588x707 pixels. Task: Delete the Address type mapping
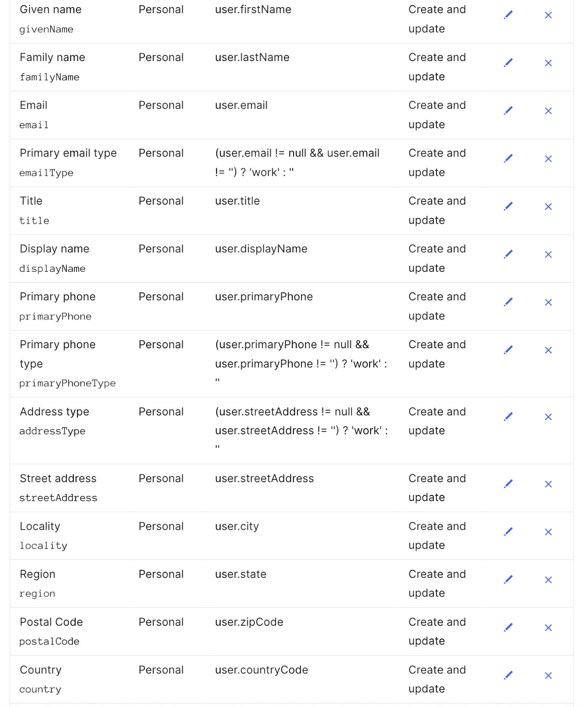click(x=548, y=417)
